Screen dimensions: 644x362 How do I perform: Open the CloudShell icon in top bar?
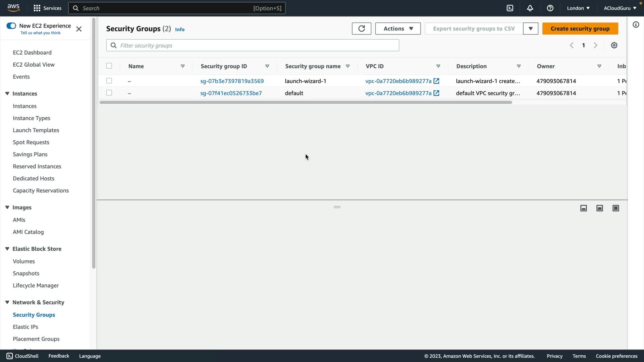510,8
